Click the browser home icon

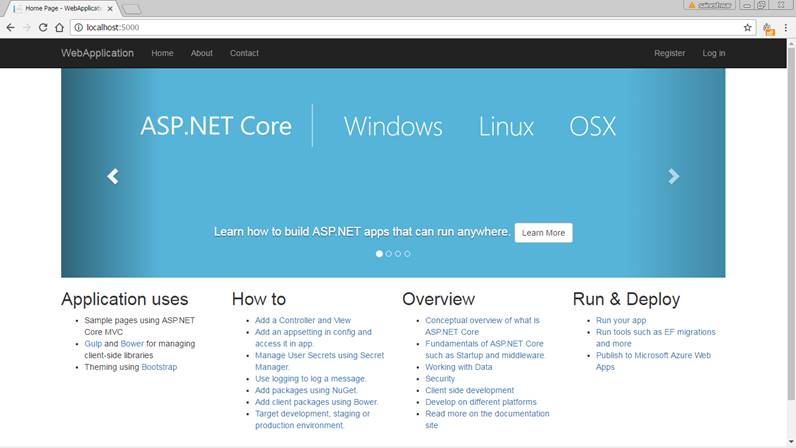[59, 27]
